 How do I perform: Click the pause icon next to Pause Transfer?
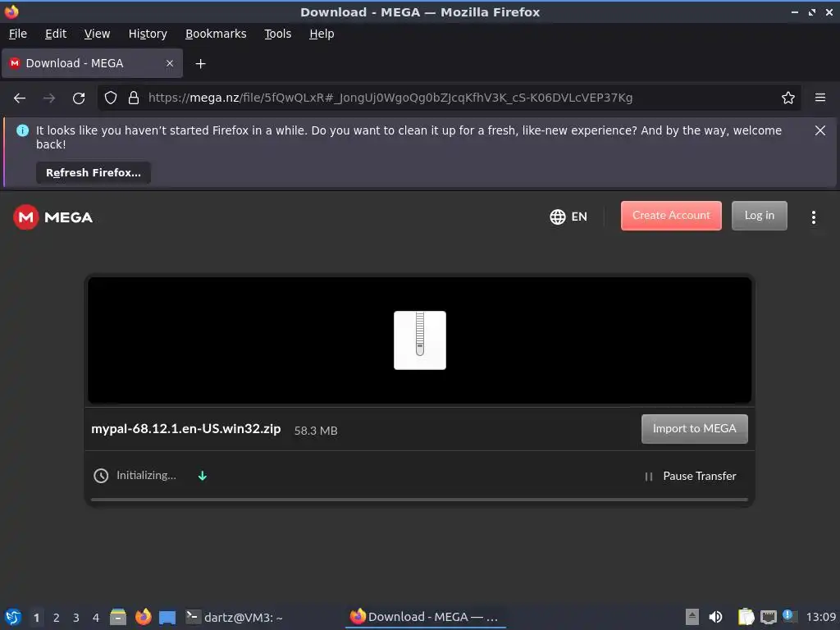click(x=649, y=477)
